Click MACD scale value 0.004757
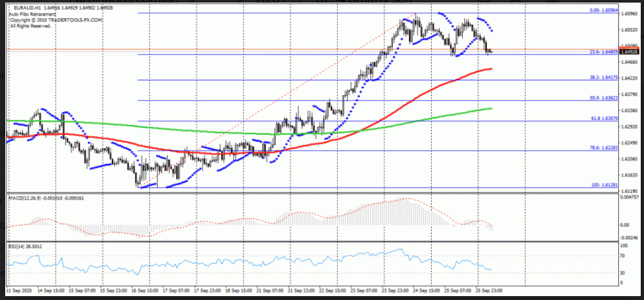The image size is (644, 300). coord(629,198)
